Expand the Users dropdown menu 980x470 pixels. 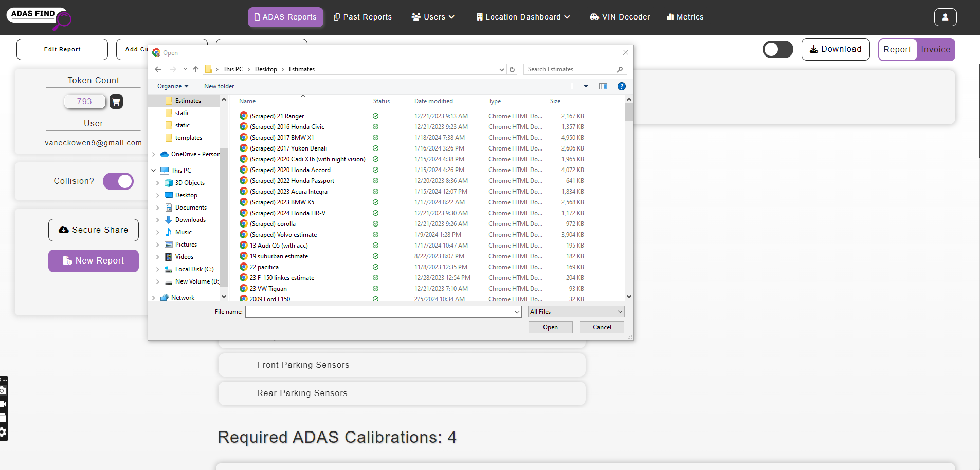433,17
